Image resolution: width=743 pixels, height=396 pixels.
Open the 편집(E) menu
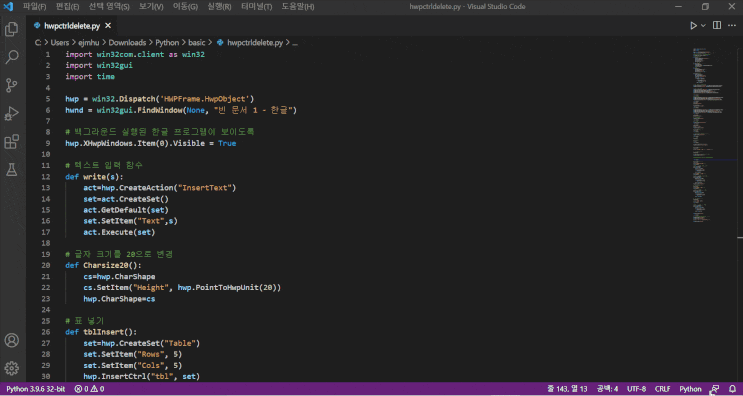[67, 7]
